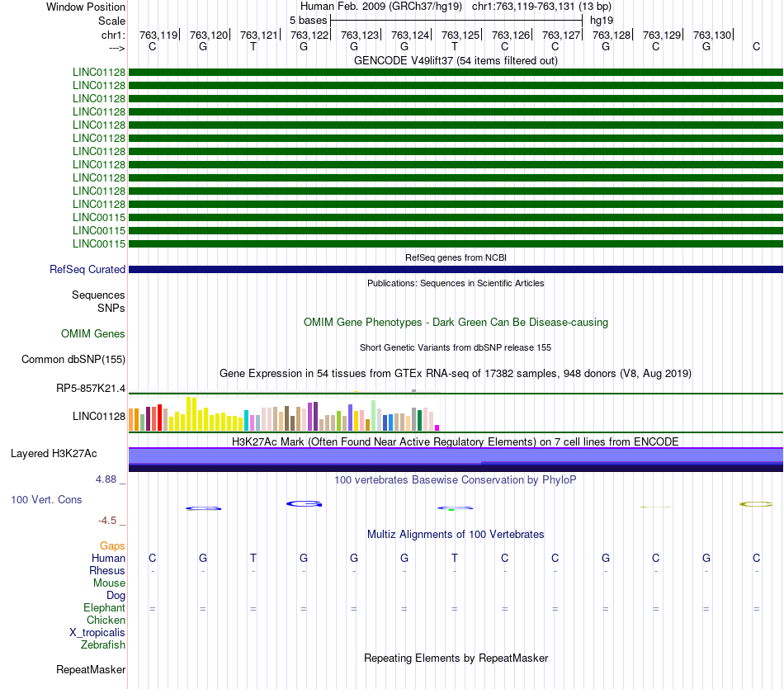Click the chr1:763,119-763,131 (13 bp) position text
This screenshot has height=689, width=784.
tap(541, 7)
